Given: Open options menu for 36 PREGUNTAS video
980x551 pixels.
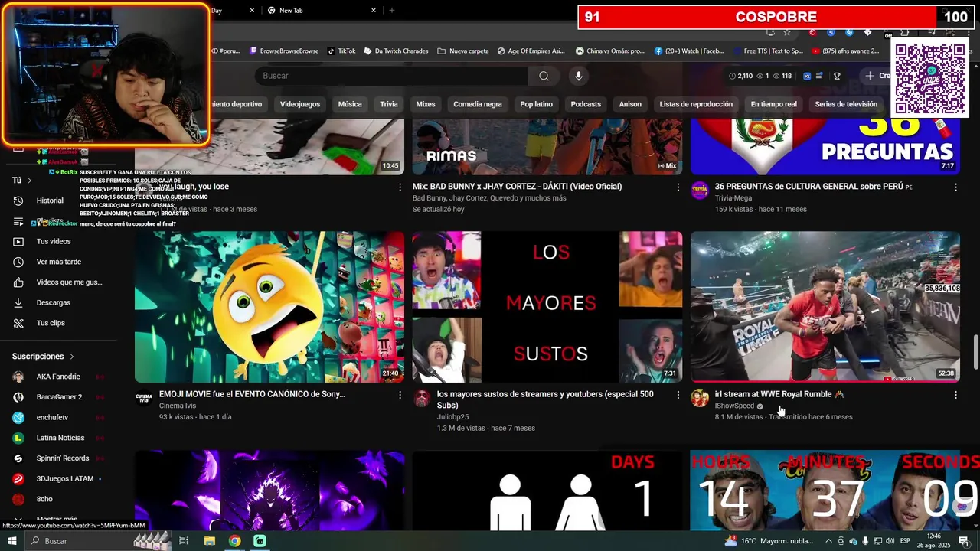Looking at the screenshot, I should point(955,187).
